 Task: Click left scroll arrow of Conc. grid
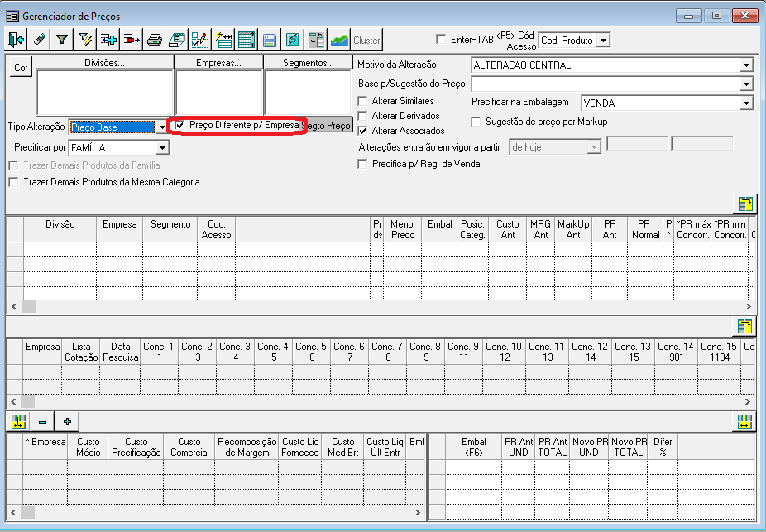(14, 401)
